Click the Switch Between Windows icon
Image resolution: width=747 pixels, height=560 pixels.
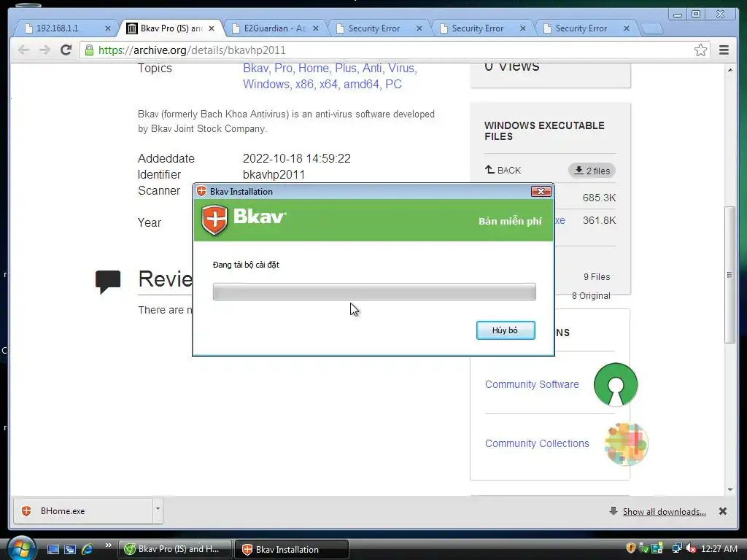pos(70,549)
